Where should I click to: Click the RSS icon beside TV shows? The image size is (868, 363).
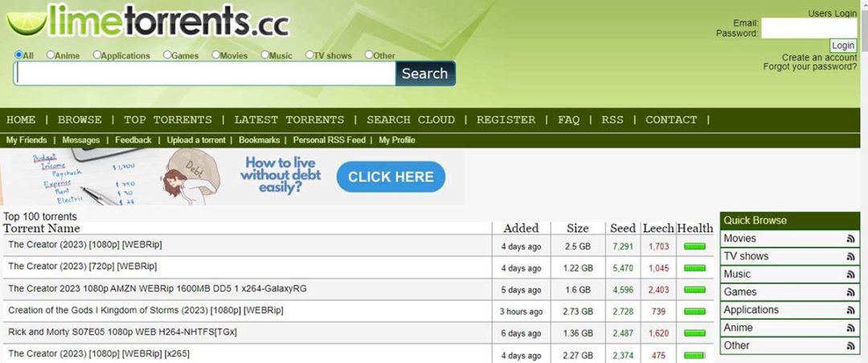[x=850, y=257]
